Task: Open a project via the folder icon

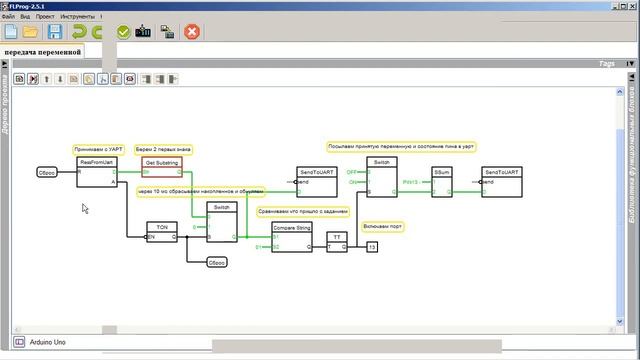Action: [31, 31]
